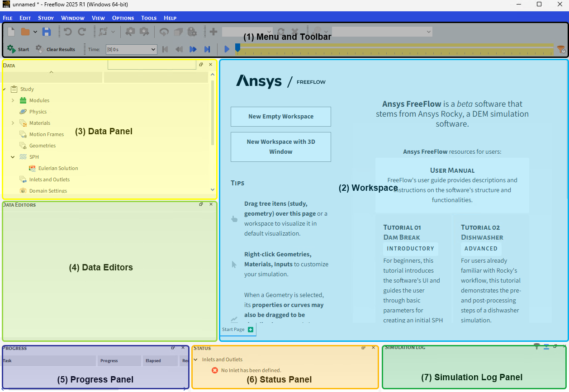Open the dropdown arrow beside the folder icon
The width and height of the screenshot is (569, 392).
click(35, 32)
